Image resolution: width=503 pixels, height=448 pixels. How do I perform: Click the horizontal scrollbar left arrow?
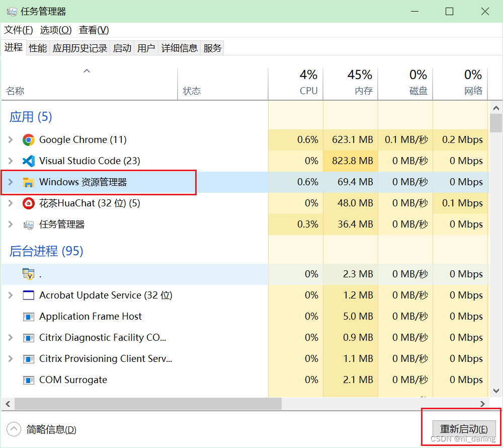pos(8,404)
